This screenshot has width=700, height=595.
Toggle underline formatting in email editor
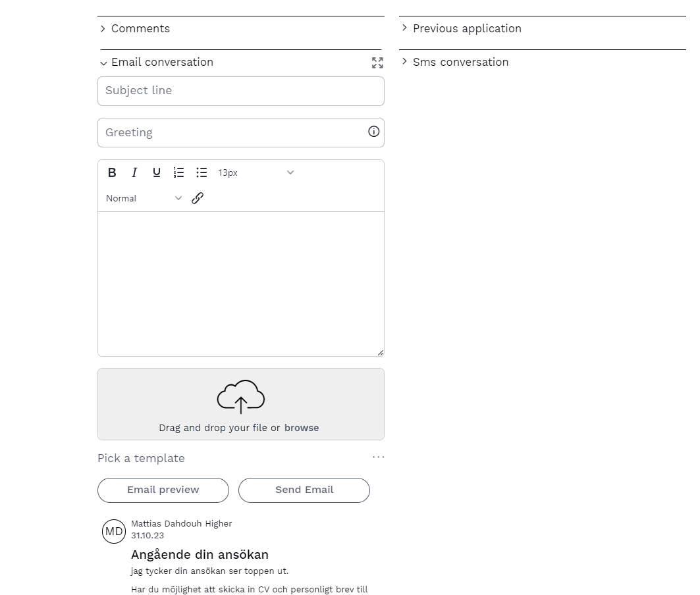click(157, 172)
